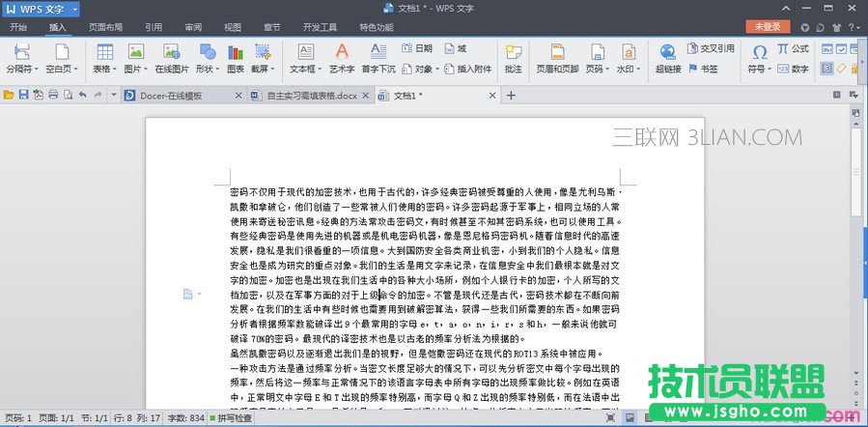Add a 批注 comment

pos(513,59)
